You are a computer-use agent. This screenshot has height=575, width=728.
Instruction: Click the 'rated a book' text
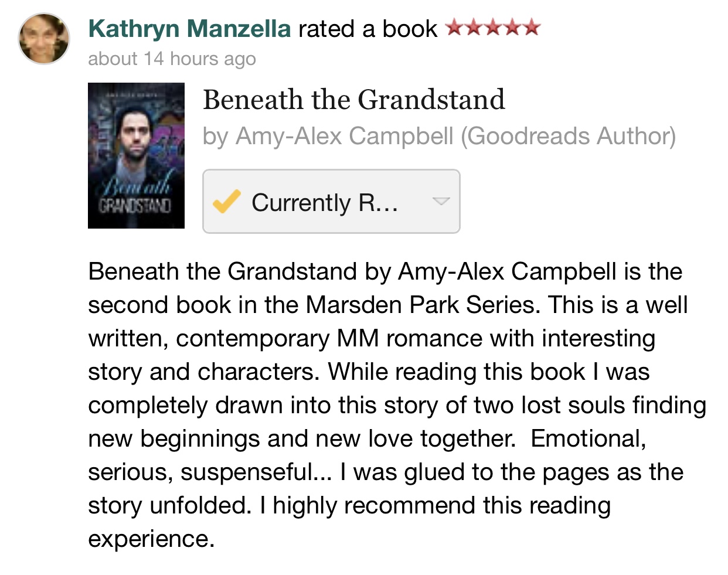(x=368, y=29)
